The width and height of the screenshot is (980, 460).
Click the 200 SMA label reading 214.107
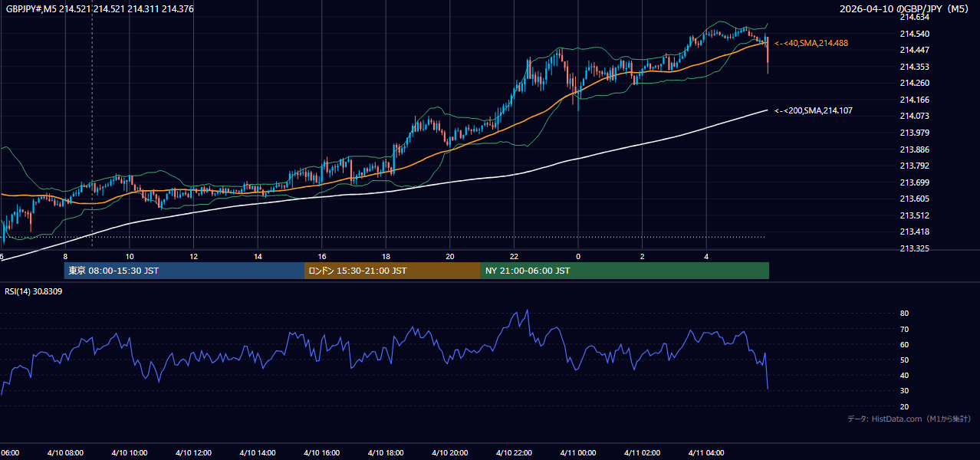pos(814,111)
